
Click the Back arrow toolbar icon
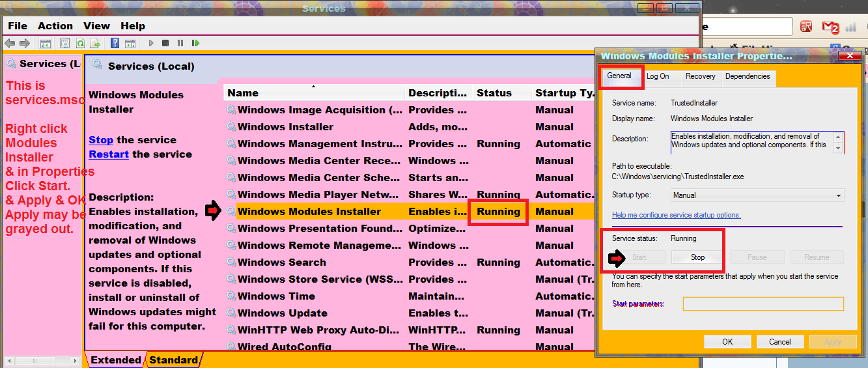coord(10,44)
